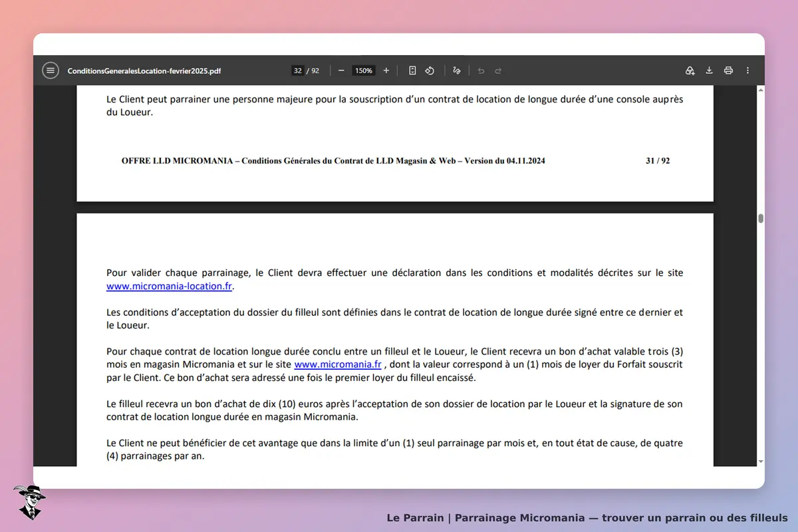Click the scrollbar up arrow
The height and width of the screenshot is (532, 798).
click(x=761, y=90)
